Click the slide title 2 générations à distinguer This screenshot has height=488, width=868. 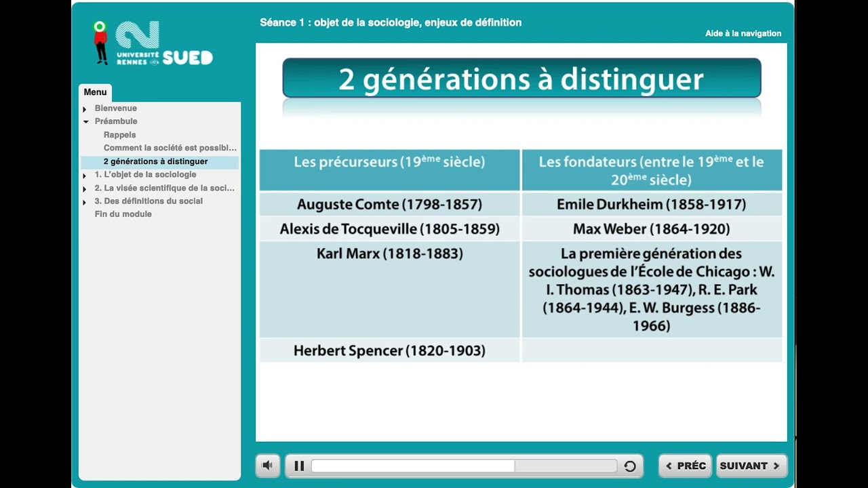(x=521, y=79)
